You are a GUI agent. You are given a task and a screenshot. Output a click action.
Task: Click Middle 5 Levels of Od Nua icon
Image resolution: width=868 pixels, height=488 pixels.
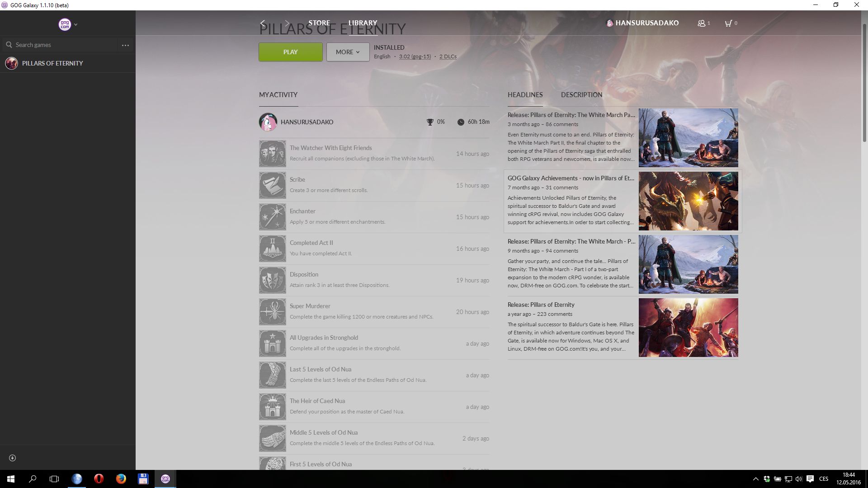coord(273,438)
